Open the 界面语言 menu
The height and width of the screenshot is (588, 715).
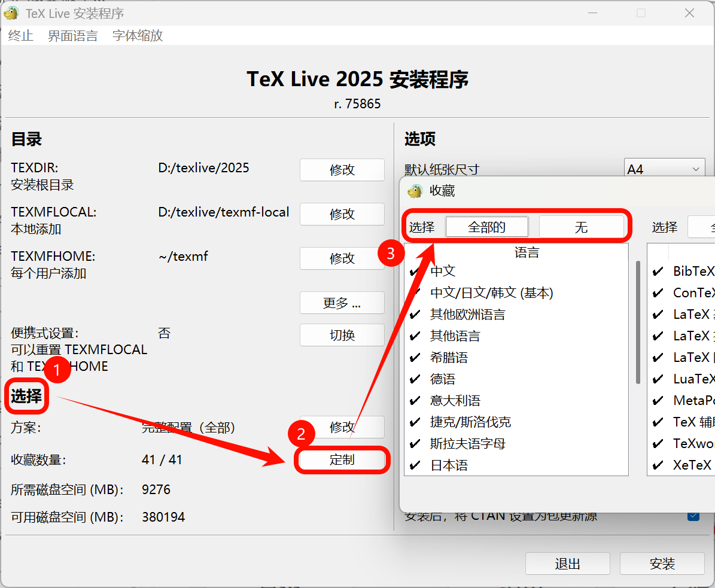pyautogui.click(x=72, y=36)
